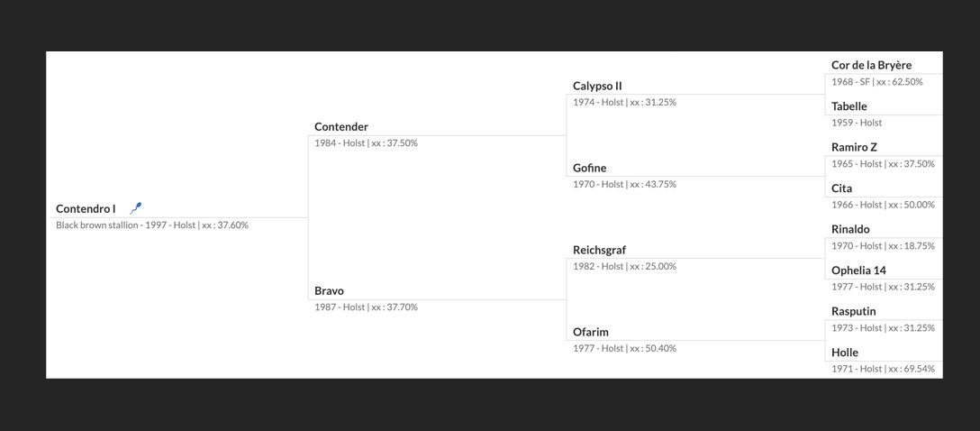The image size is (980, 431).
Task: Select Cita in the pedigree
Action: pyautogui.click(x=842, y=188)
